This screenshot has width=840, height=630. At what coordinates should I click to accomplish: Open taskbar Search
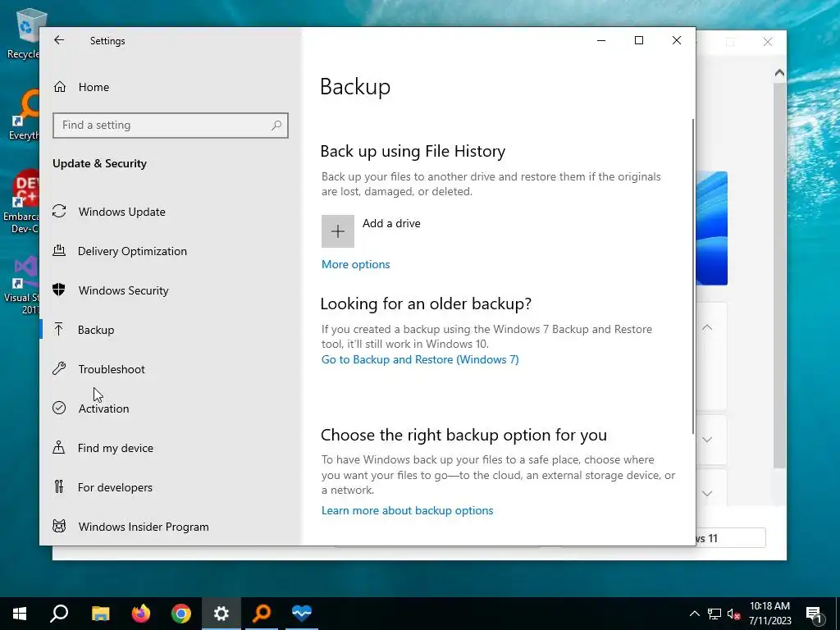pyautogui.click(x=59, y=614)
